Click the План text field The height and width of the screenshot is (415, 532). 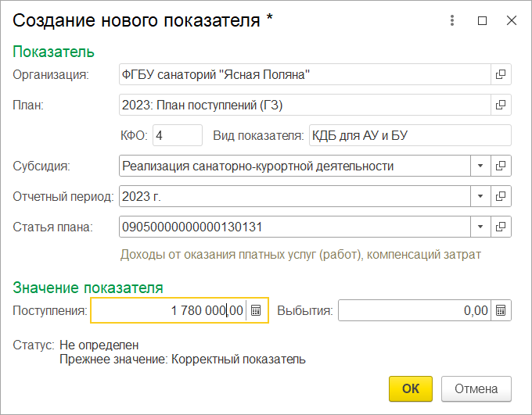305,105
